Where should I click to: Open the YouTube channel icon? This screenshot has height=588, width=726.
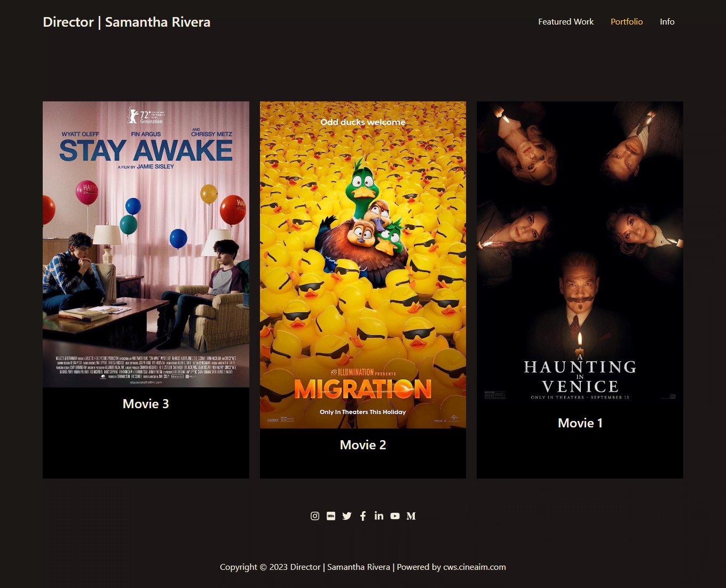[395, 516]
